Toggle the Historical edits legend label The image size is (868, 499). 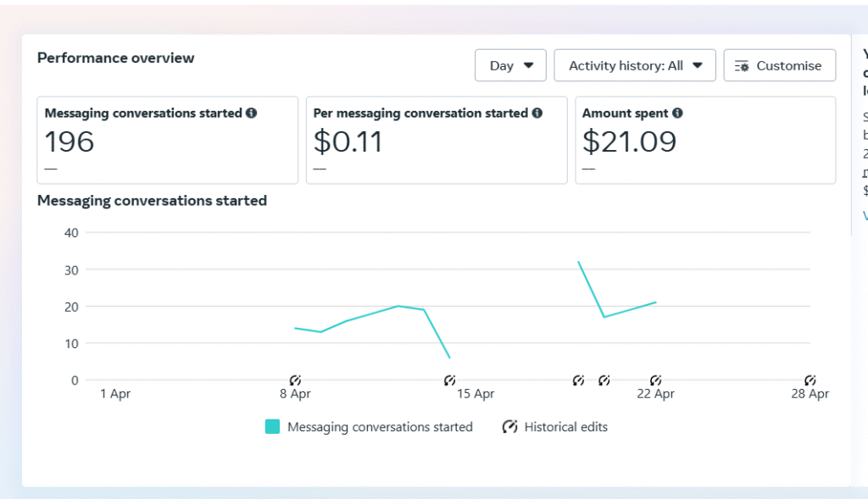(565, 427)
